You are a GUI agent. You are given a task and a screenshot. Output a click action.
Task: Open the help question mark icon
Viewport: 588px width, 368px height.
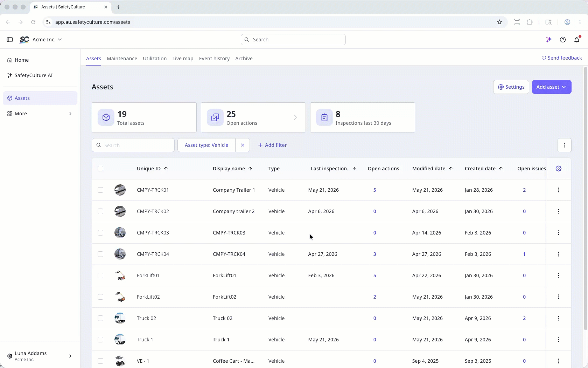[563, 40]
